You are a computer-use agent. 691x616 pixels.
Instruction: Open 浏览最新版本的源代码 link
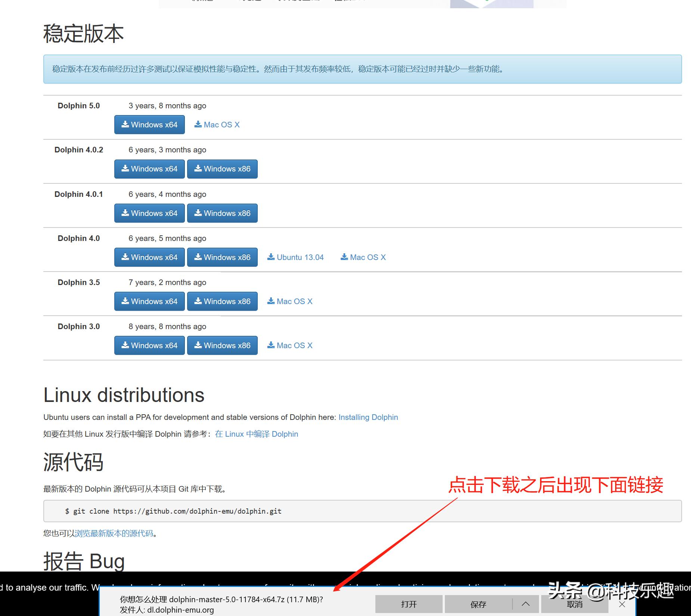[115, 533]
